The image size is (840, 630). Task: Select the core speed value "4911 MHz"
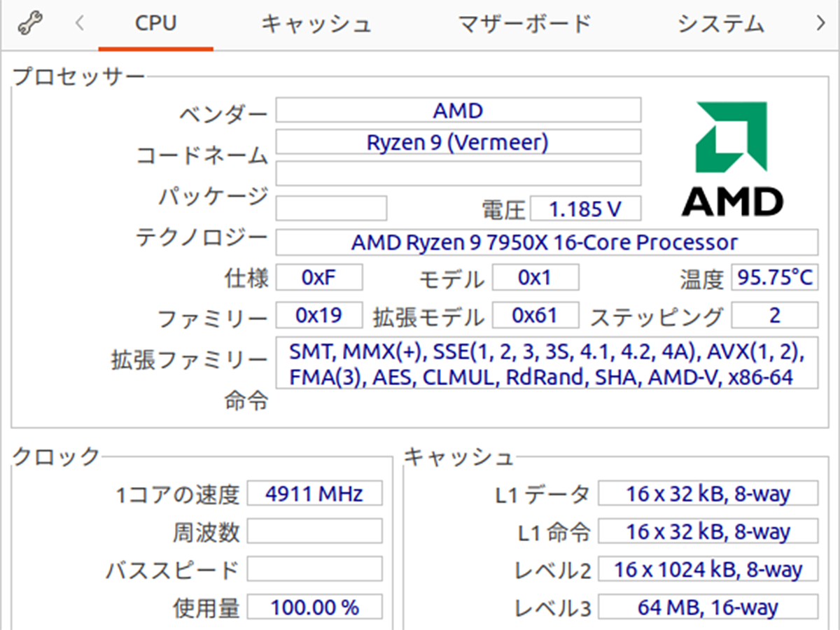315,493
